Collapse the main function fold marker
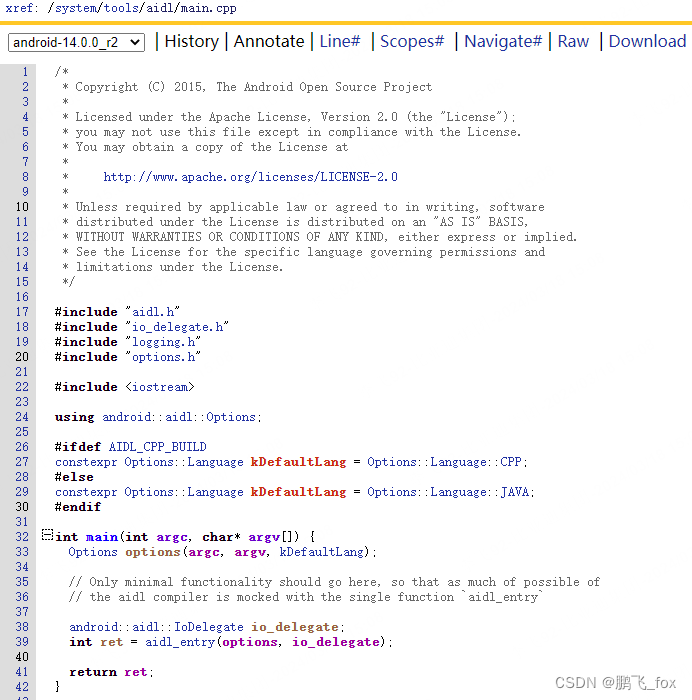This screenshot has height=700, width=692. [x=47, y=534]
